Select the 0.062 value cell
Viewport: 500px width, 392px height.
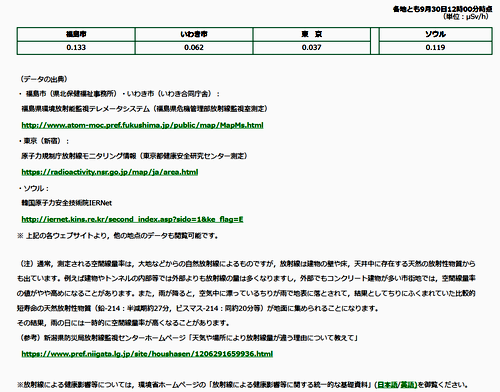pos(194,48)
